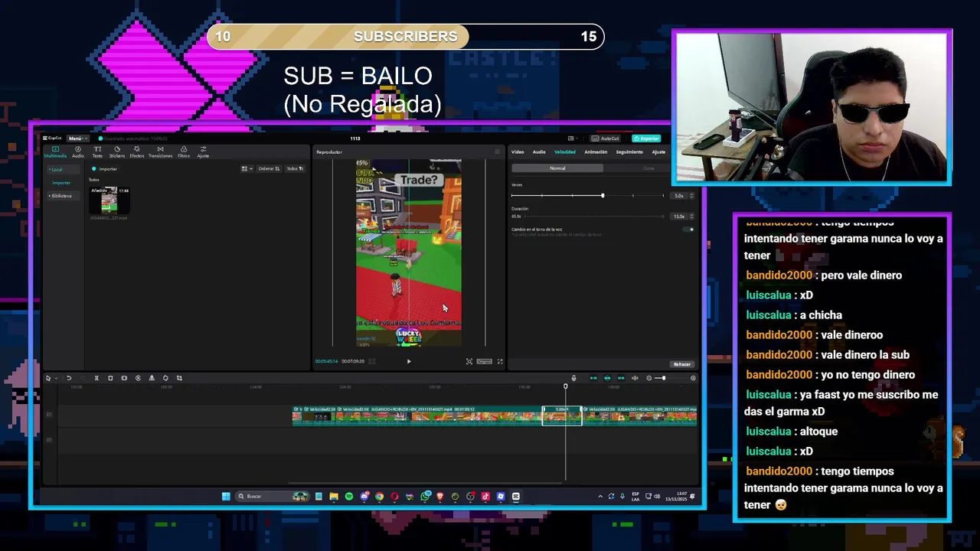The width and height of the screenshot is (980, 551).
Task: Show hidden system tray icons
Action: point(599,497)
